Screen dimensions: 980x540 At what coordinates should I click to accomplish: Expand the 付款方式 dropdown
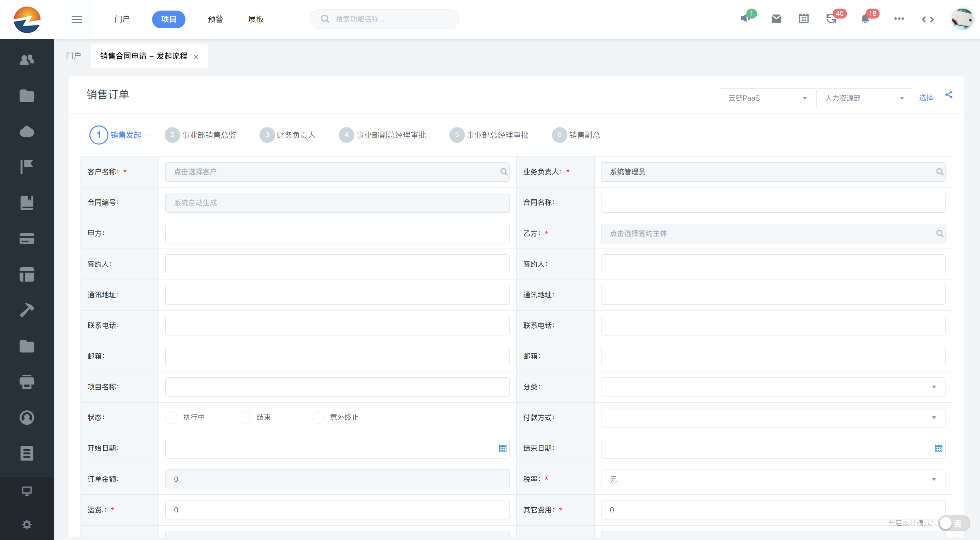(x=773, y=418)
